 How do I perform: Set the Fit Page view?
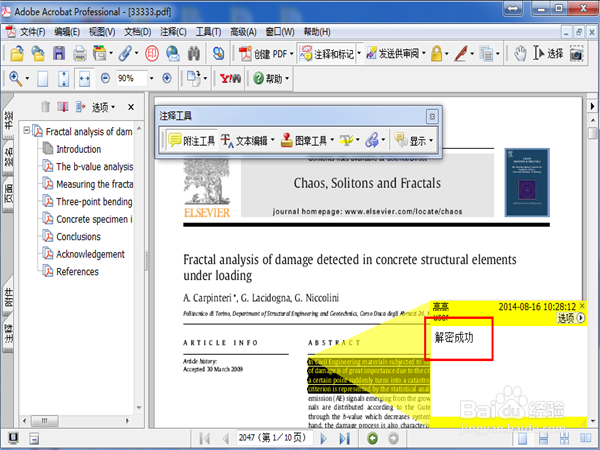click(64, 79)
